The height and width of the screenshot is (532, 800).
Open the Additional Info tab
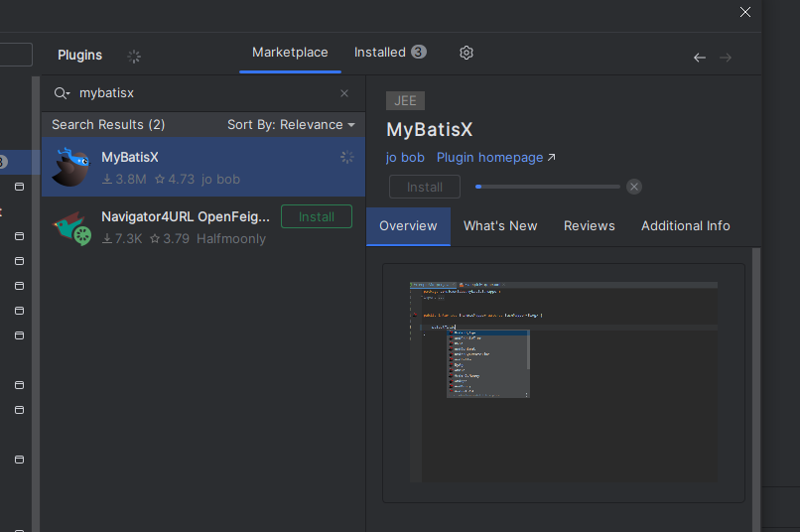click(685, 226)
